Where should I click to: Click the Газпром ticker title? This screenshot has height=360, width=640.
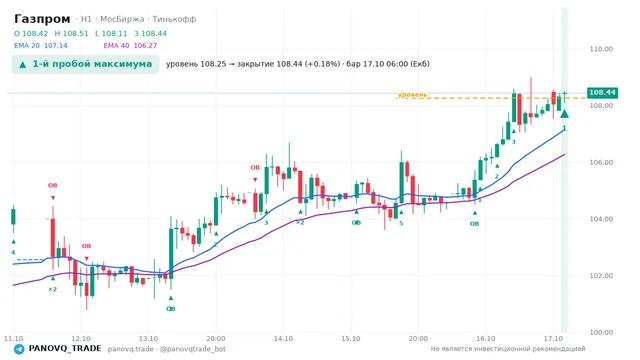(x=42, y=19)
